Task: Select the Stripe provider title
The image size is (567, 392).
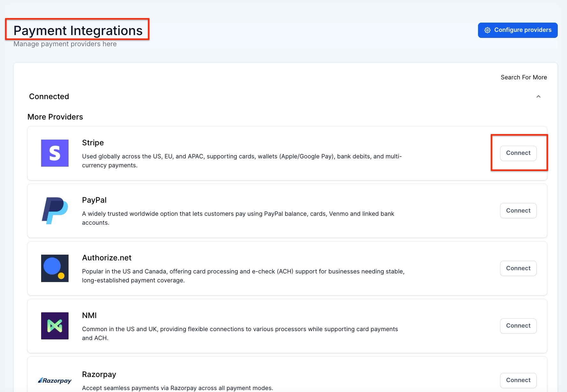Action: (93, 143)
